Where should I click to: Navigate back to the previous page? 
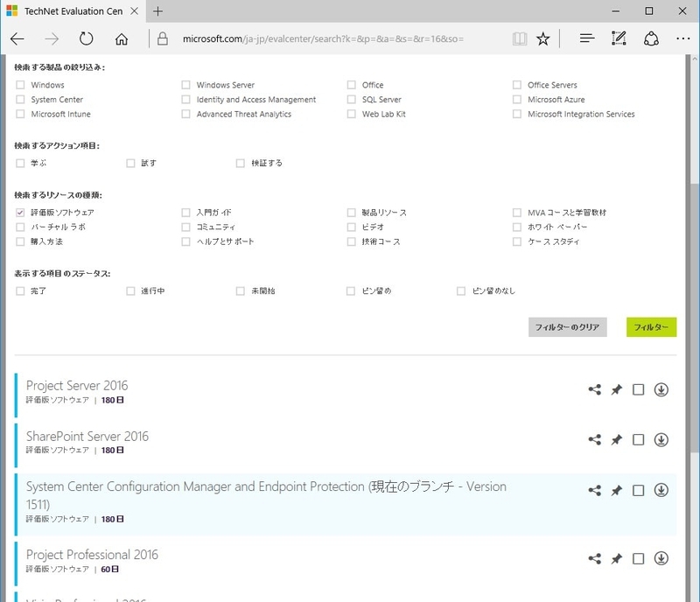[17, 38]
